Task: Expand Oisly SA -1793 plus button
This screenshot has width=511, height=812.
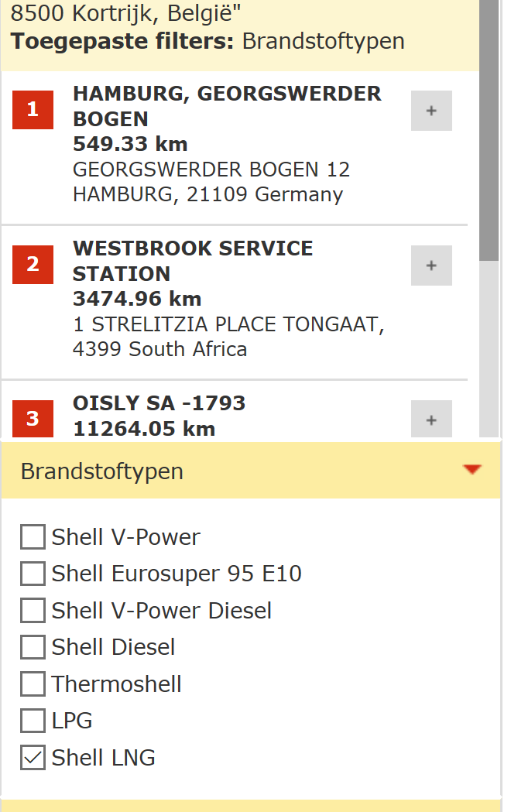Action: [431, 419]
